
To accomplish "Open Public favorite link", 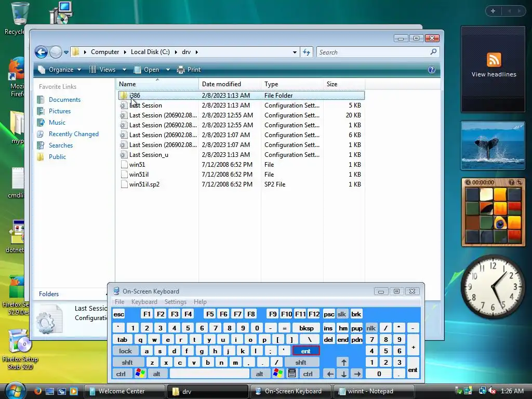I will point(57,157).
